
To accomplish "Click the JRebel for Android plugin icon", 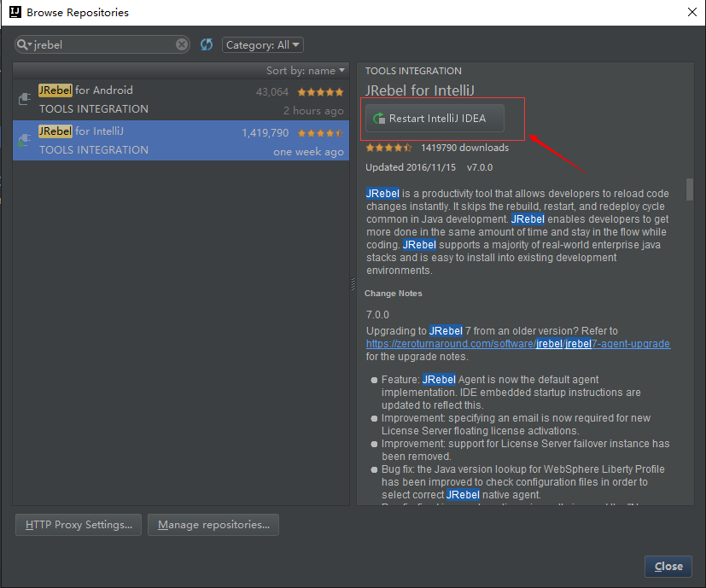I will coord(24,99).
